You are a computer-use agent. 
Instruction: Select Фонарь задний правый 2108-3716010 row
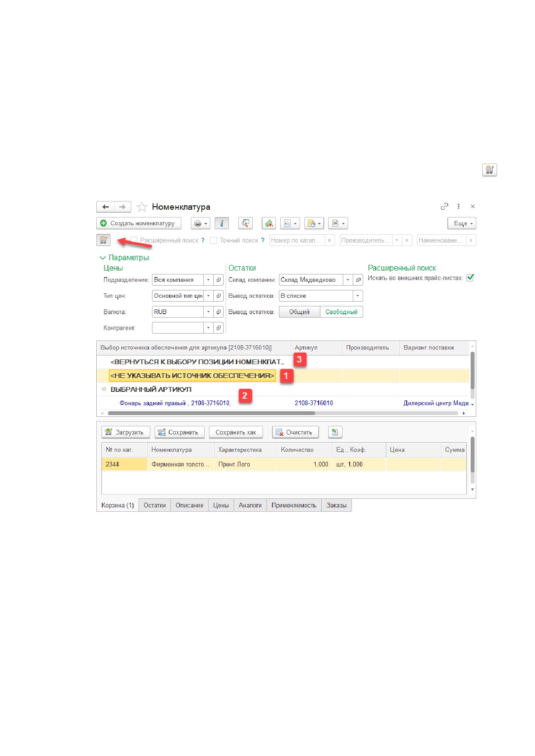coord(283,403)
